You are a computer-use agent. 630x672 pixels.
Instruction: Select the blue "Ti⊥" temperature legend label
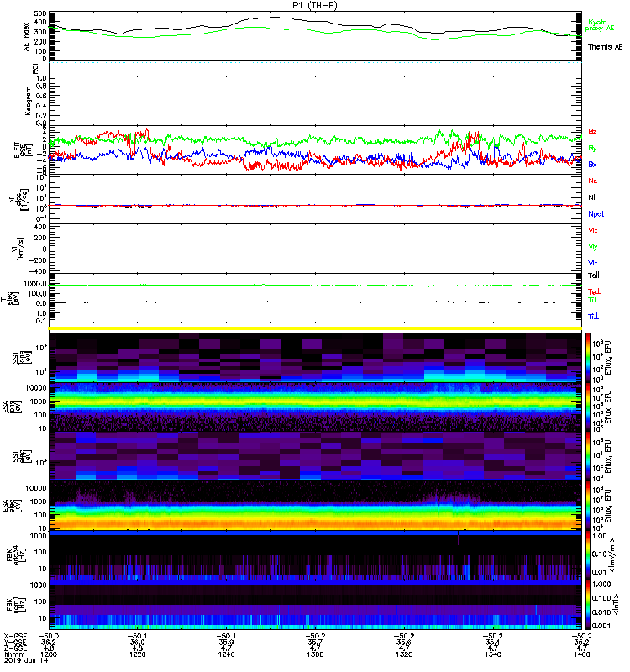coord(593,317)
